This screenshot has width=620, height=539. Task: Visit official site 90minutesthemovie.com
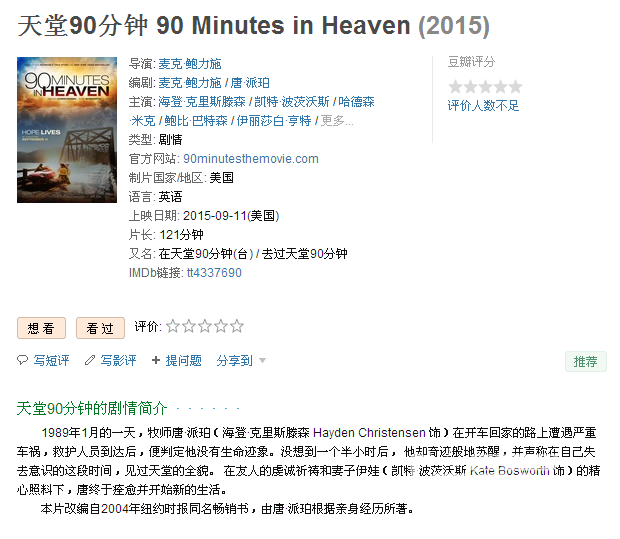pyautogui.click(x=251, y=159)
